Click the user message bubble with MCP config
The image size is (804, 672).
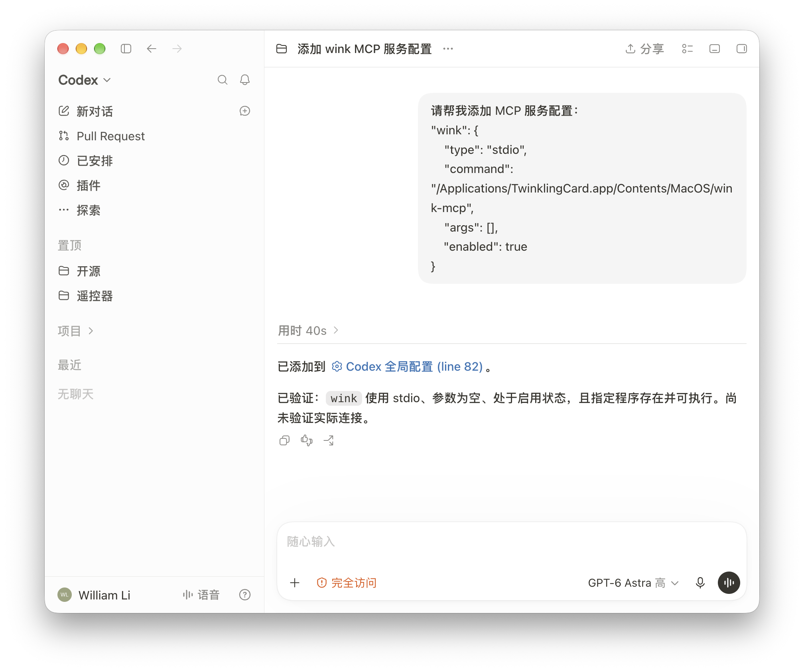(x=582, y=189)
